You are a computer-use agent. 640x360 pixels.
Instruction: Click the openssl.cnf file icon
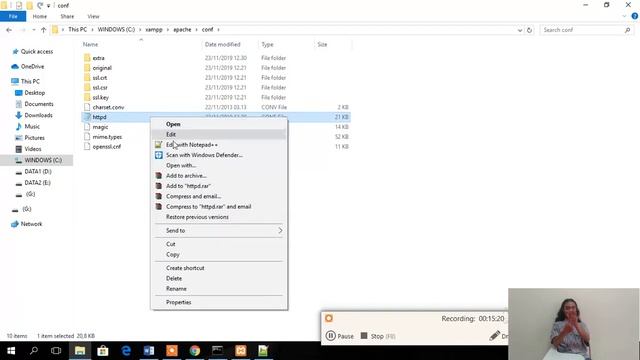(x=87, y=147)
